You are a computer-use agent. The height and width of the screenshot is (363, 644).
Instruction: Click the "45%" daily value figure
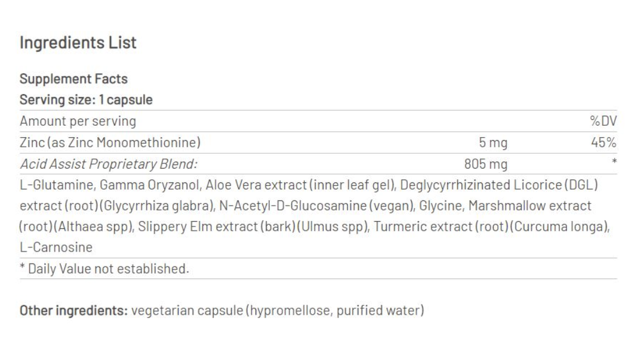603,142
